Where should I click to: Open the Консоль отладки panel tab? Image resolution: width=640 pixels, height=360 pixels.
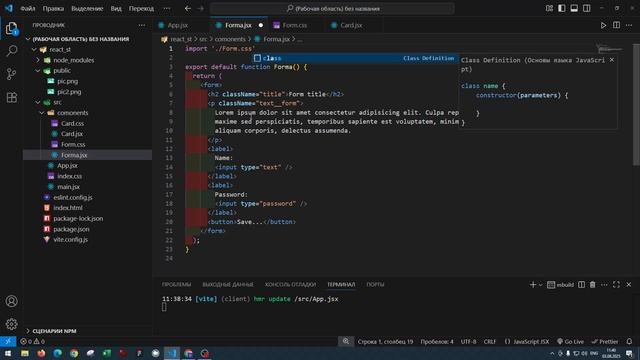tap(290, 284)
